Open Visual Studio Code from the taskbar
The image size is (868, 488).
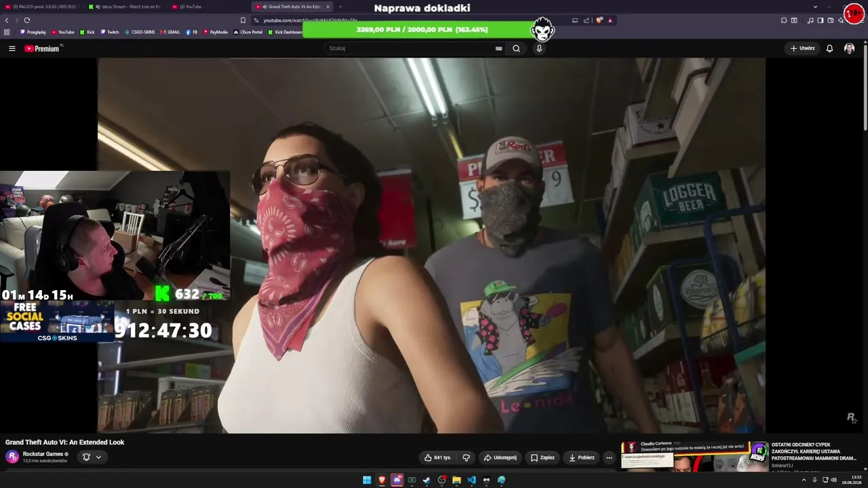click(x=471, y=480)
